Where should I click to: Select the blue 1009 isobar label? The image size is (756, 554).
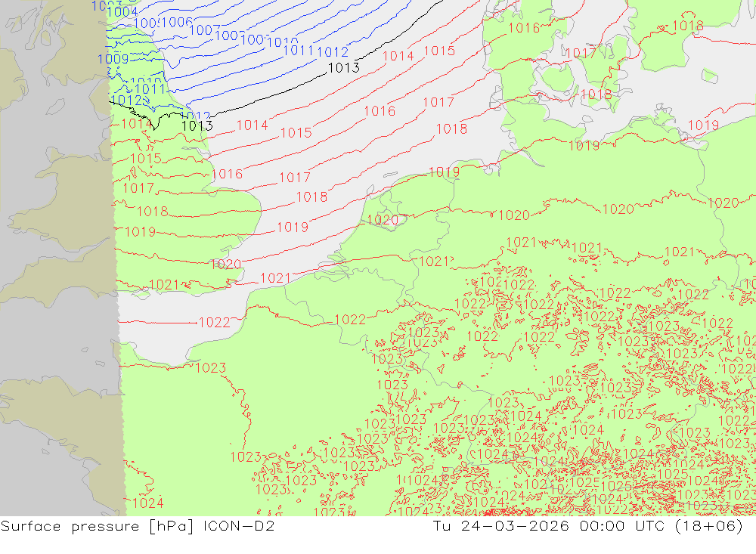[113, 59]
